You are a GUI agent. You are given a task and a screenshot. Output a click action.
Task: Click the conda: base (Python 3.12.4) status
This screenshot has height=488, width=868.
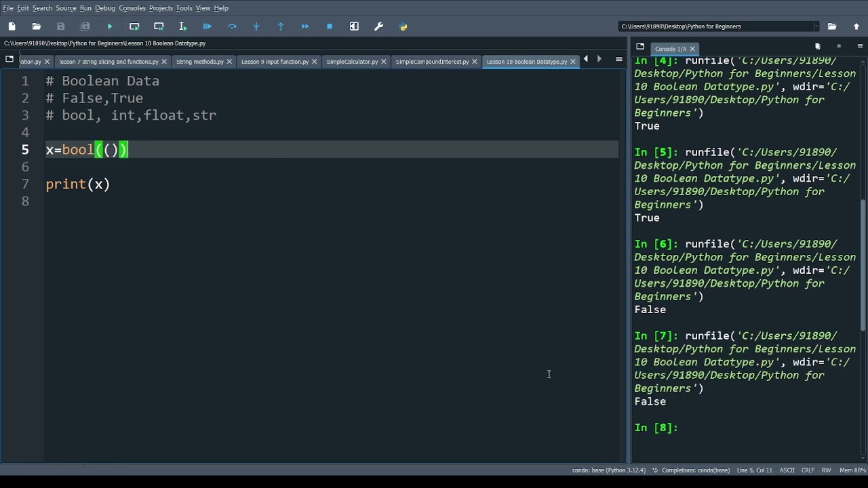pos(609,470)
